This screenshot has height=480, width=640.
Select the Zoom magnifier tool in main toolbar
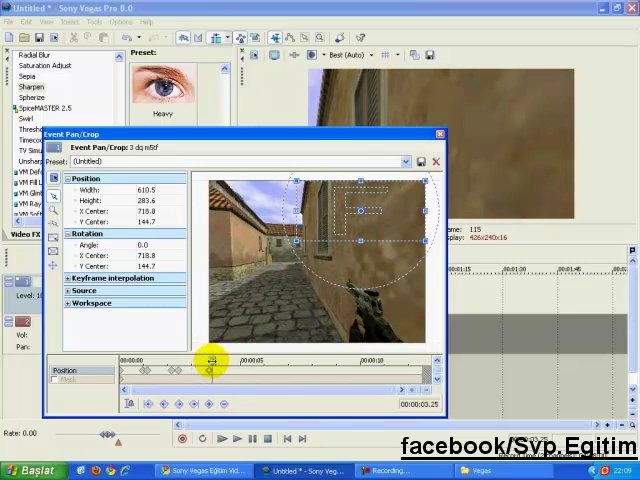(320, 38)
